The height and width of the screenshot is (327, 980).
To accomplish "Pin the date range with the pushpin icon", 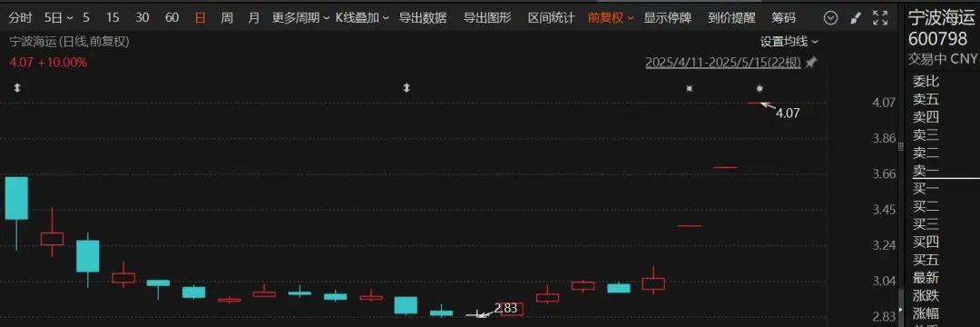I will [x=811, y=63].
